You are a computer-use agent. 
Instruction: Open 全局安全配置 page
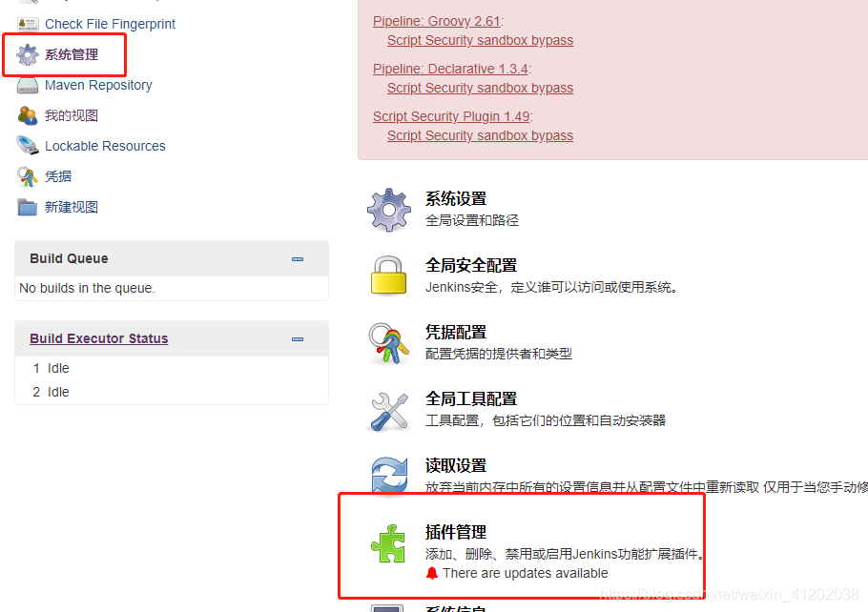(x=471, y=266)
